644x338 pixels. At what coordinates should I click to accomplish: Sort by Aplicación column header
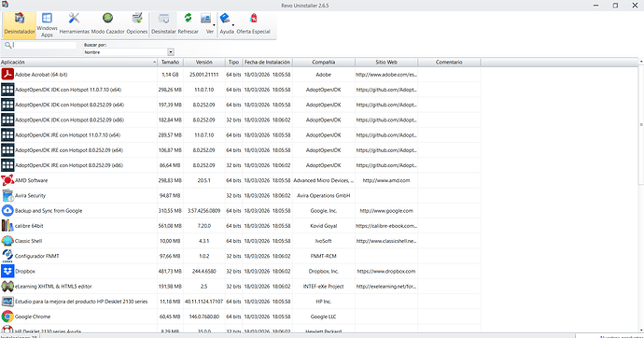[78, 62]
